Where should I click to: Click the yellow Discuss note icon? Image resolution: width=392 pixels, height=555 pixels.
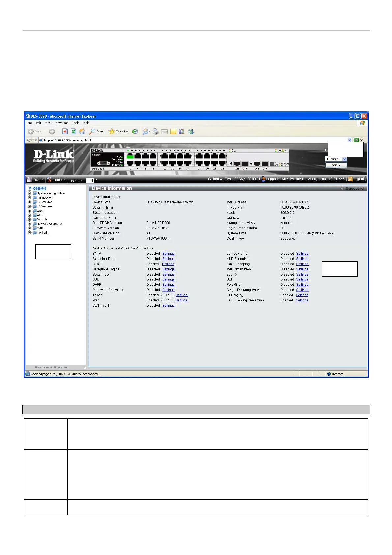pyautogui.click(x=173, y=131)
